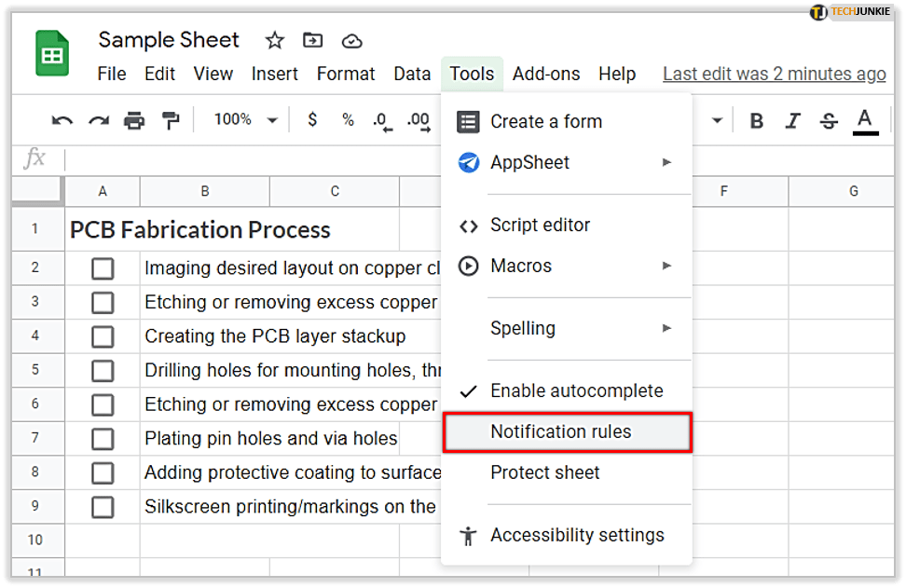Click the text color underlined A button

[865, 120]
